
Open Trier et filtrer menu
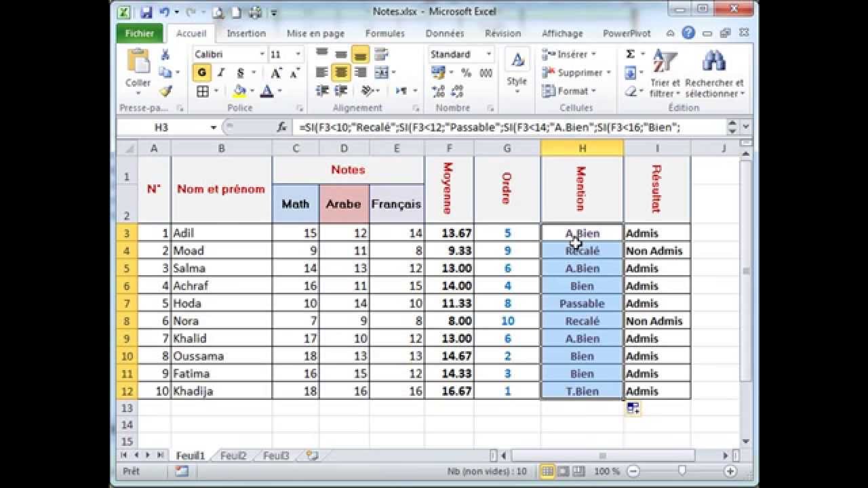pos(665,73)
